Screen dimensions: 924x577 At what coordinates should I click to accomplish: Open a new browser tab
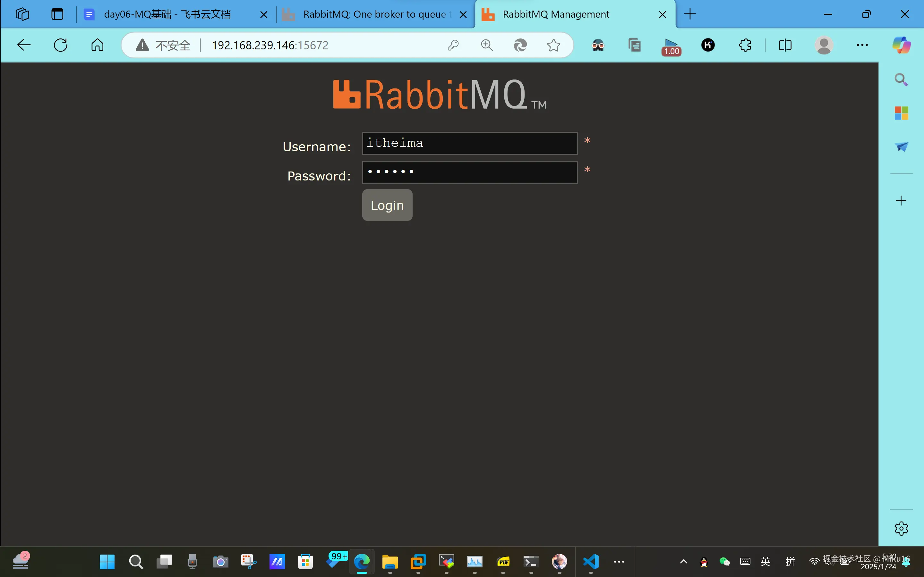click(689, 14)
